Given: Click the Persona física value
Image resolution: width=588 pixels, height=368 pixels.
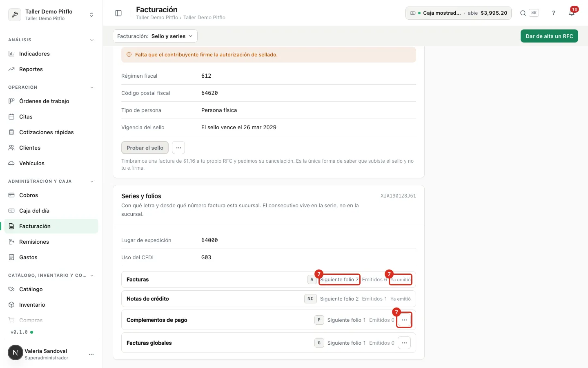Looking at the screenshot, I should point(219,110).
